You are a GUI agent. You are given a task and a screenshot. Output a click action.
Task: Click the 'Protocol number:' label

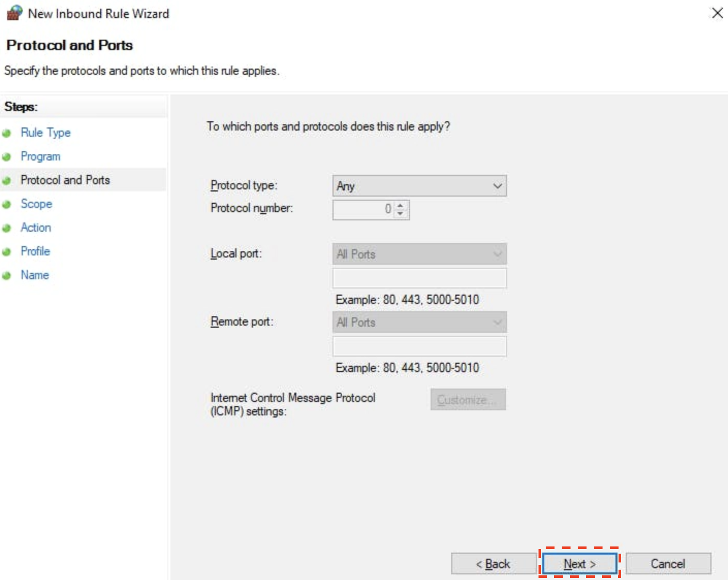251,208
